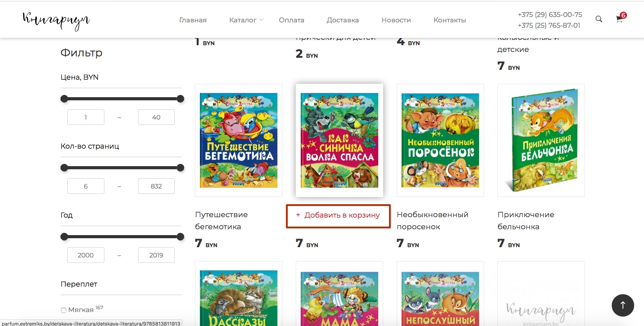Grab the left price slider handle
Screen dimensions: 644x326
(64, 99)
